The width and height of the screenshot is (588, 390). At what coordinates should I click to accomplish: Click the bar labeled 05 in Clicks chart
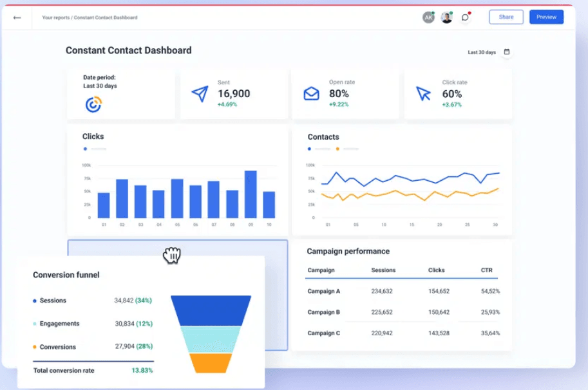tap(177, 199)
